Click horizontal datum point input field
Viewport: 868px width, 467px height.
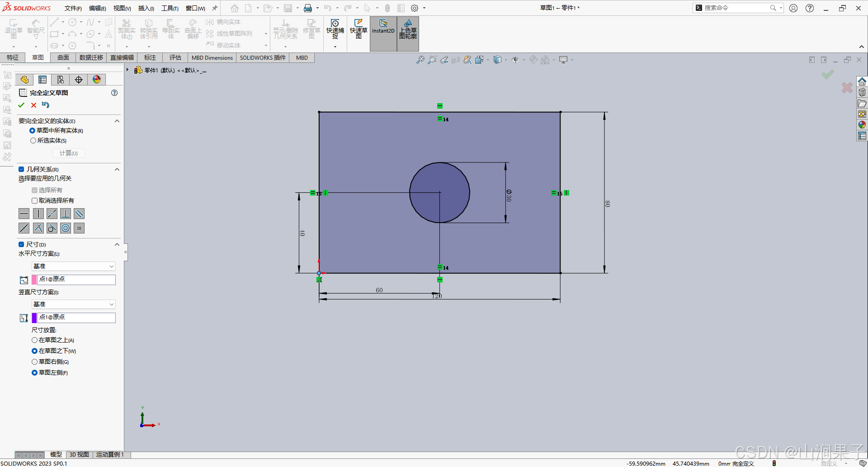point(76,280)
